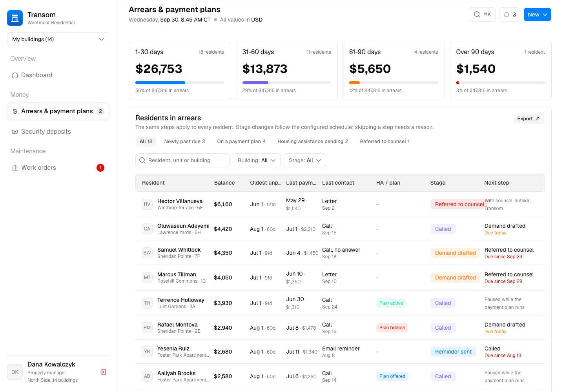565x392 pixels.
Task: Click the Plan broken badge for Rafael Montoya
Action: (392, 328)
